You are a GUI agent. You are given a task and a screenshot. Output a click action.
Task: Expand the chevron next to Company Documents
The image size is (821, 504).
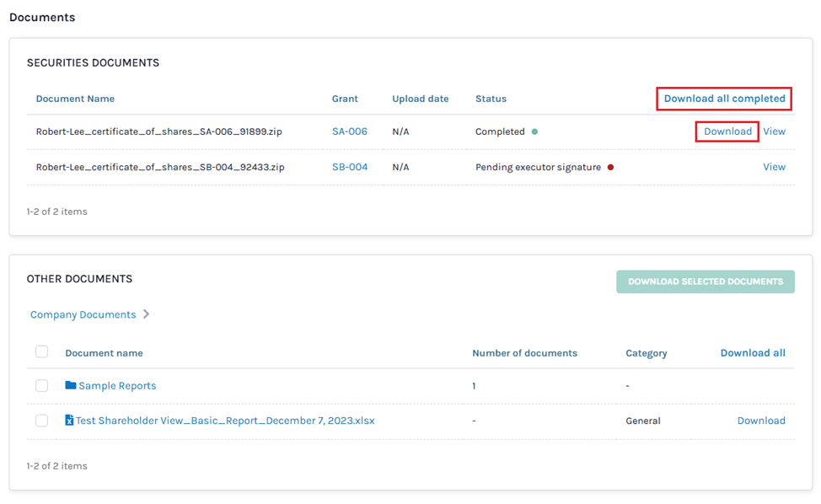[146, 314]
